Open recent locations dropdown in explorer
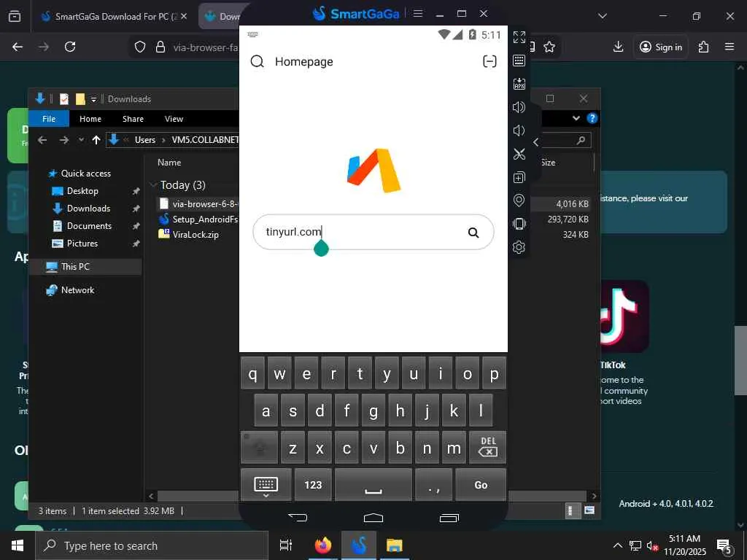Screen dimensions: 747x560 (x=81, y=140)
